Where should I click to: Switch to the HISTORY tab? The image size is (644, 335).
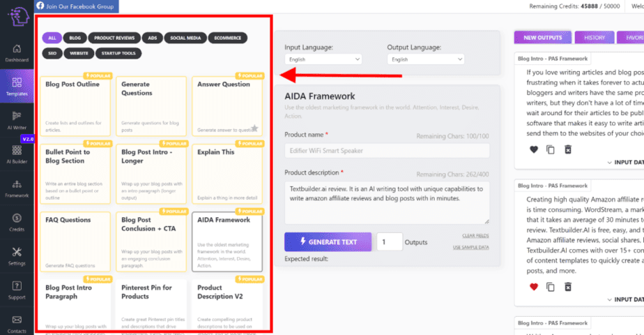click(x=595, y=38)
